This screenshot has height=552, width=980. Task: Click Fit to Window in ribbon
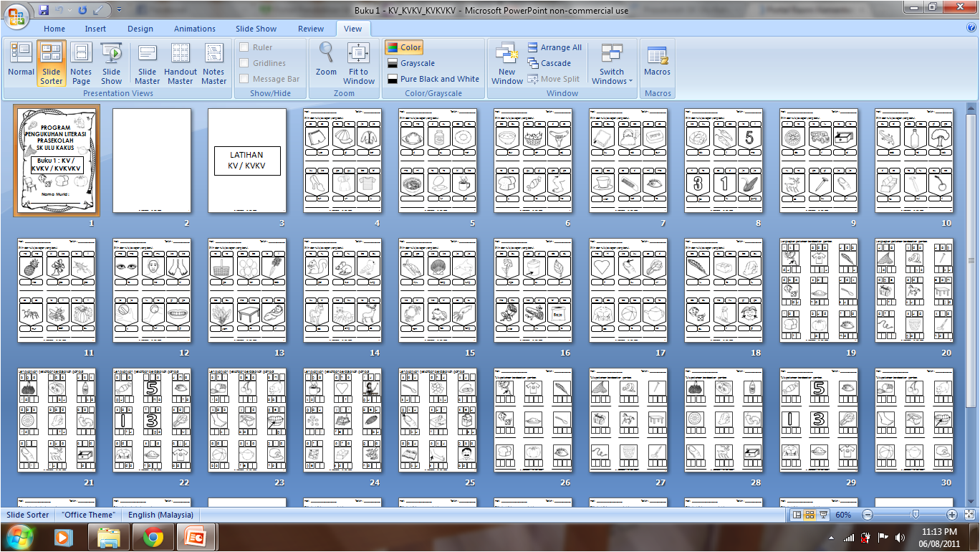point(359,63)
